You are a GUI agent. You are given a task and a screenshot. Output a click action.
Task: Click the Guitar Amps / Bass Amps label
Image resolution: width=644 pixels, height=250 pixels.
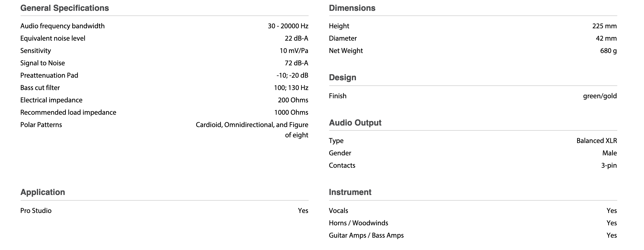(x=366, y=235)
